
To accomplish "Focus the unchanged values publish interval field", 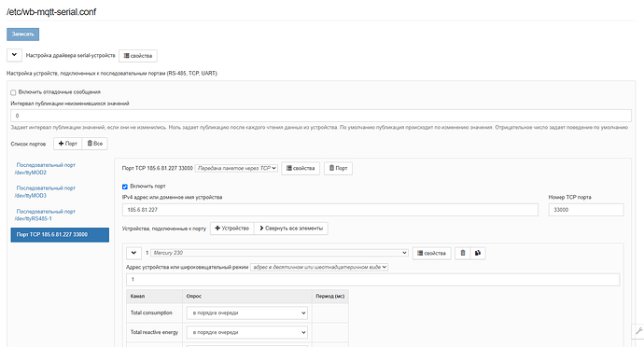I will click(321, 116).
